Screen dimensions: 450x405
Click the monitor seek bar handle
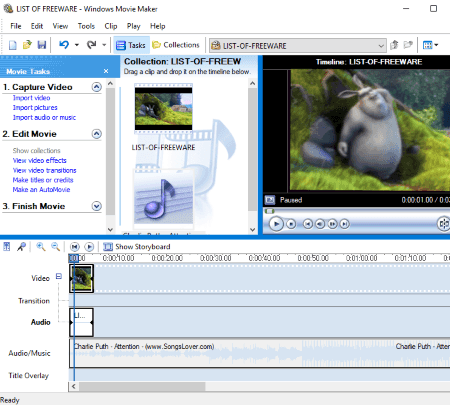point(269,211)
